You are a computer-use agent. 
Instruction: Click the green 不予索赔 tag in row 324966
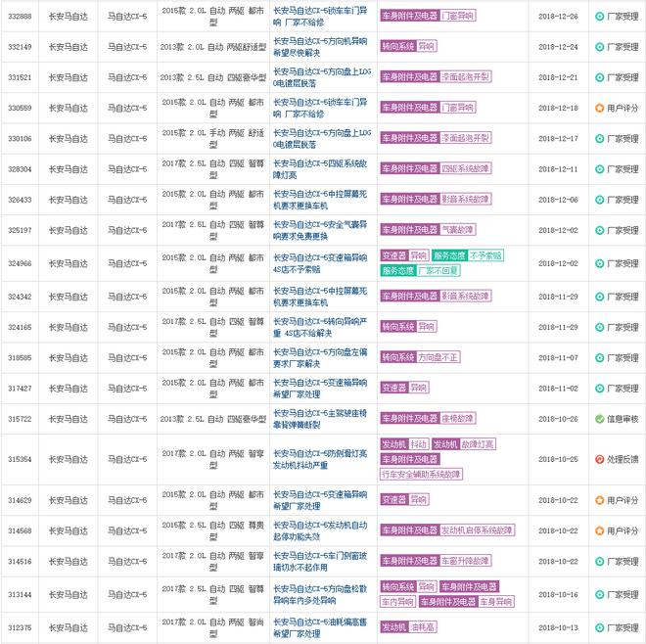point(485,255)
